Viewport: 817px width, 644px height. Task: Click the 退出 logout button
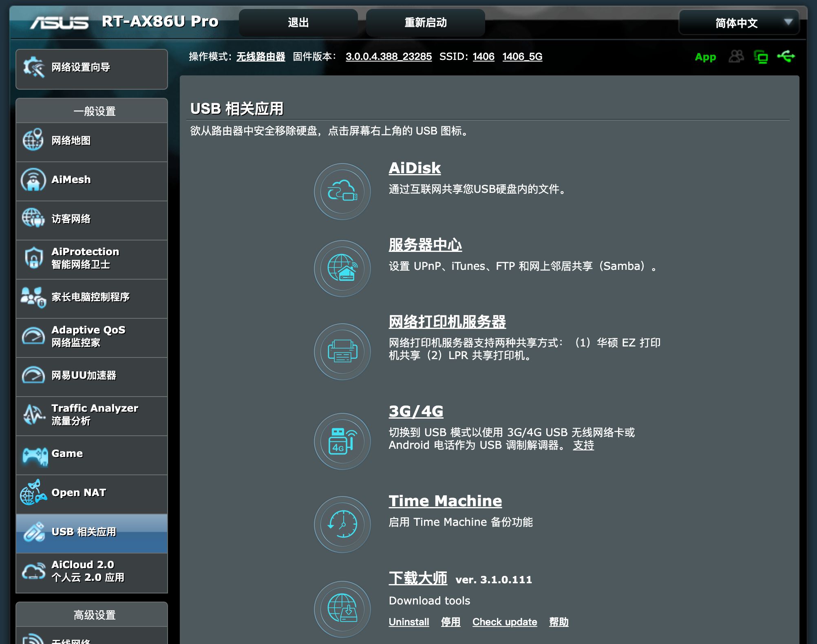(x=298, y=22)
